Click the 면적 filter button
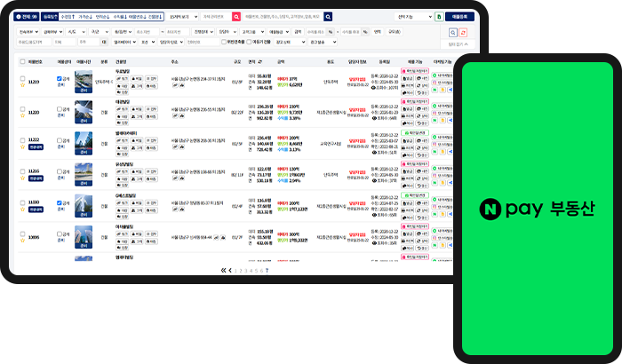 tap(378, 32)
